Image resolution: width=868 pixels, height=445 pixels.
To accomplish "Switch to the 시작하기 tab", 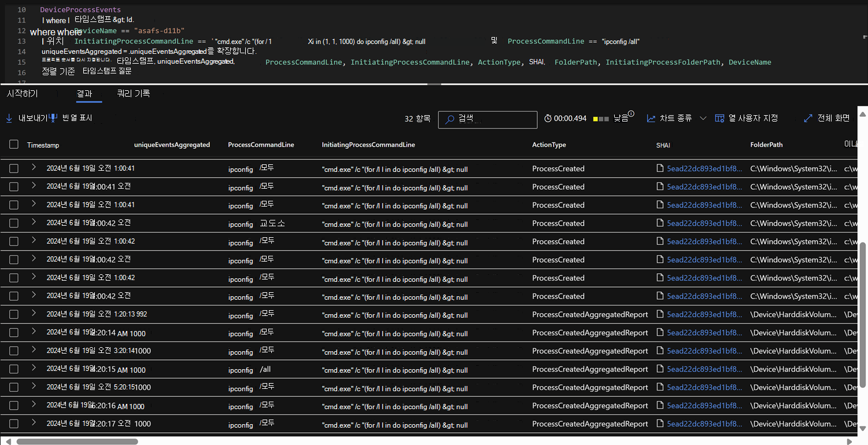I will 22,93.
